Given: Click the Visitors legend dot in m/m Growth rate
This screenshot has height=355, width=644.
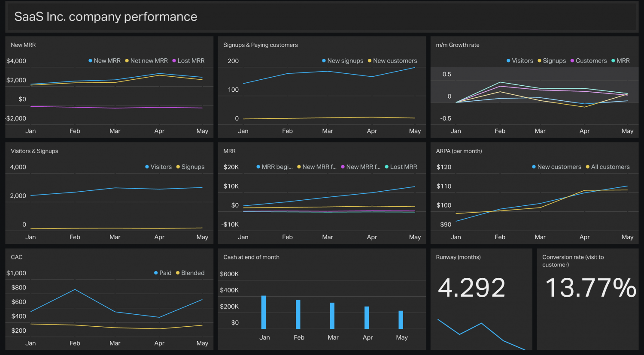Looking at the screenshot, I should point(509,60).
